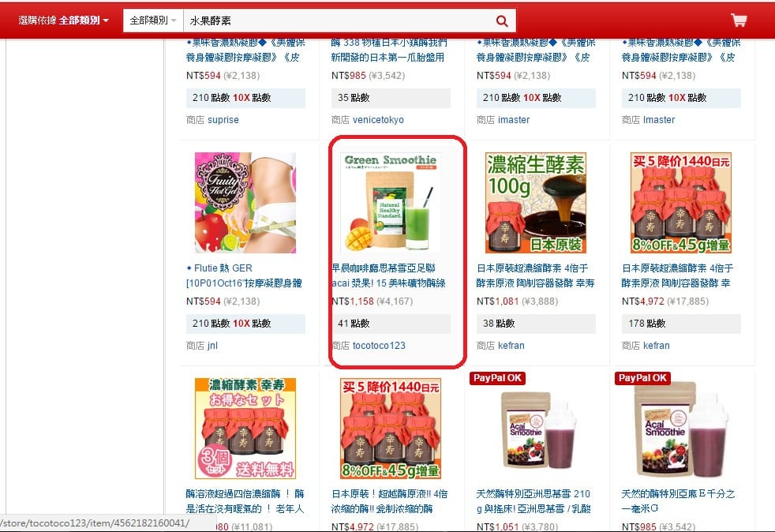Open the jnl shop link
The width and height of the screenshot is (775, 532).
[x=212, y=346]
